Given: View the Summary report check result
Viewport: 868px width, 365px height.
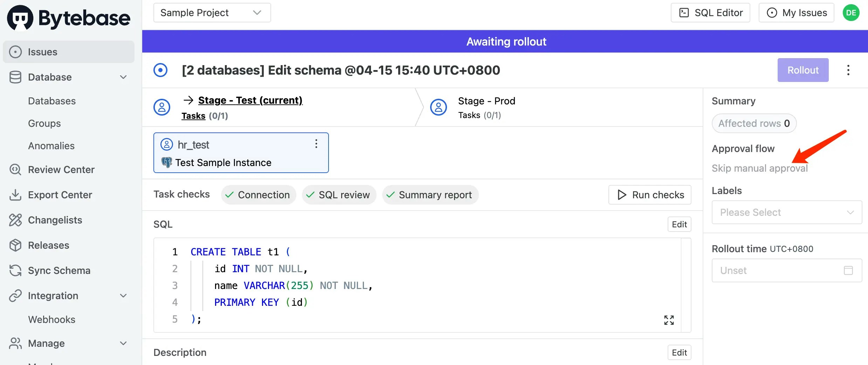Looking at the screenshot, I should tap(430, 195).
